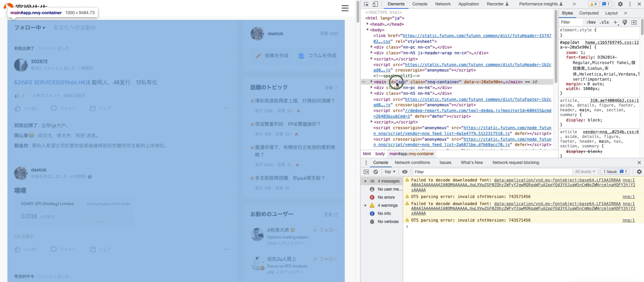Image resolution: width=644 pixels, height=282 pixels.
Task: Click the comment icon under JINKE SERVICES post
Action: pos(54,108)
